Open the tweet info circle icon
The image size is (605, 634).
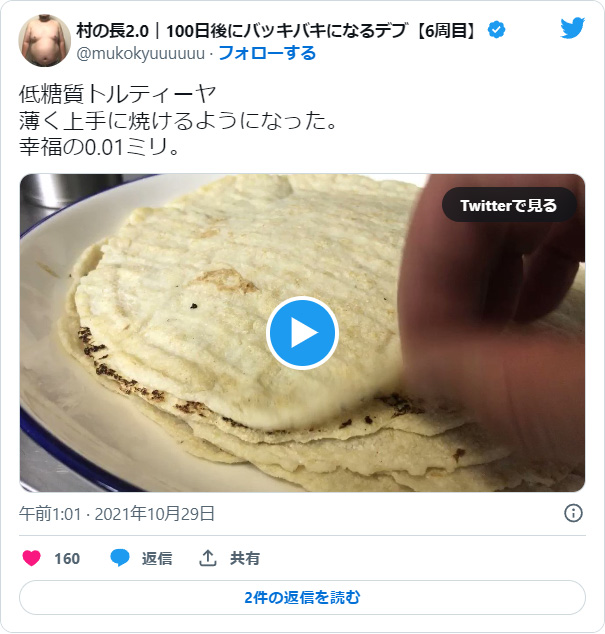click(x=573, y=514)
